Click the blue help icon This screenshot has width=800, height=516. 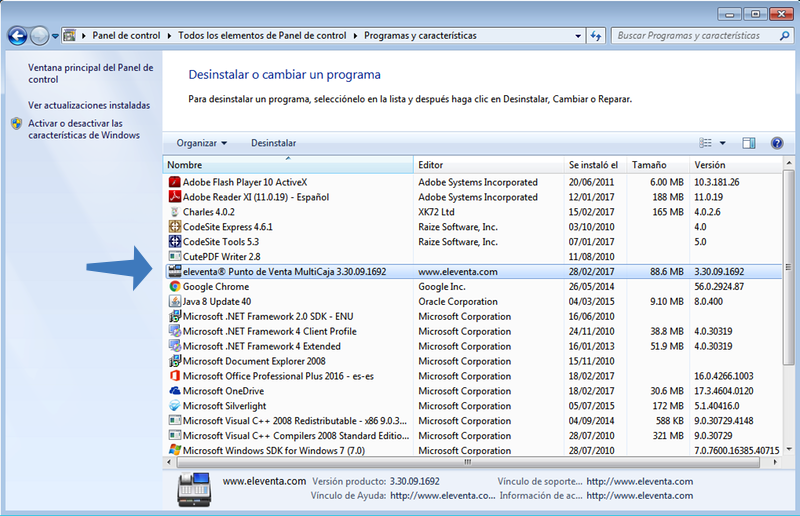[777, 143]
